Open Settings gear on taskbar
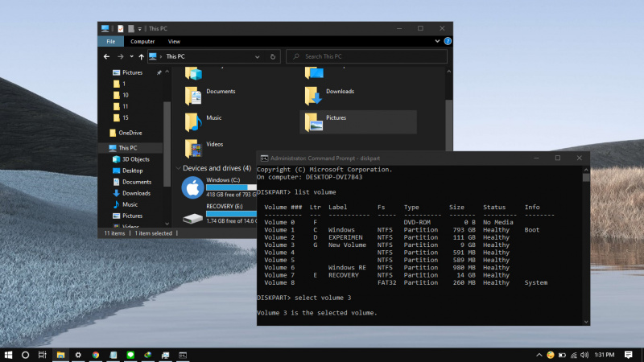 click(x=78, y=355)
